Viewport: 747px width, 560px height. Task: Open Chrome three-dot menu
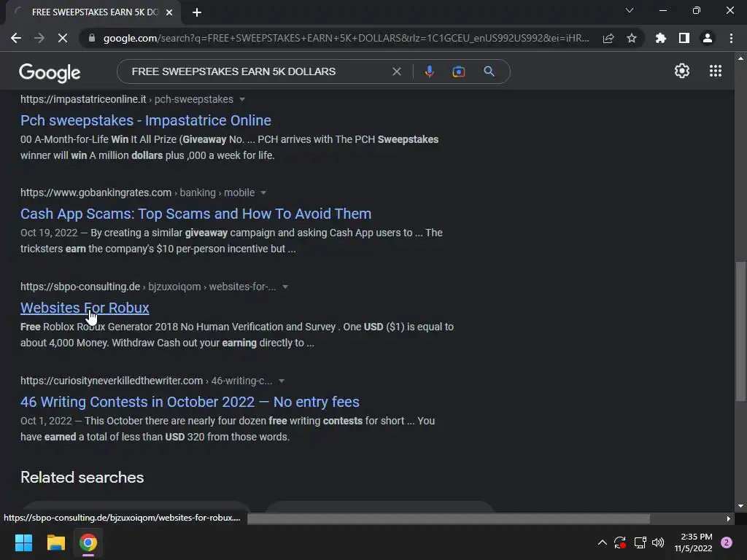tap(731, 38)
